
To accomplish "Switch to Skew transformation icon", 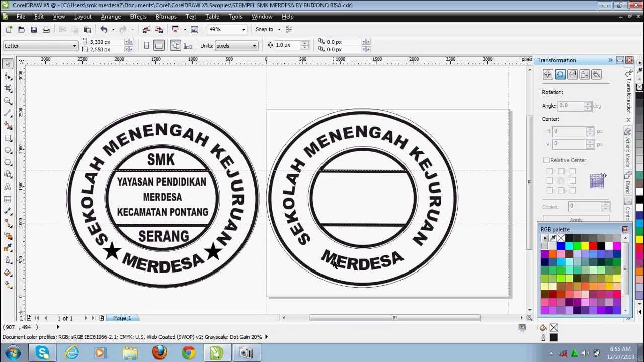I will pyautogui.click(x=596, y=74).
